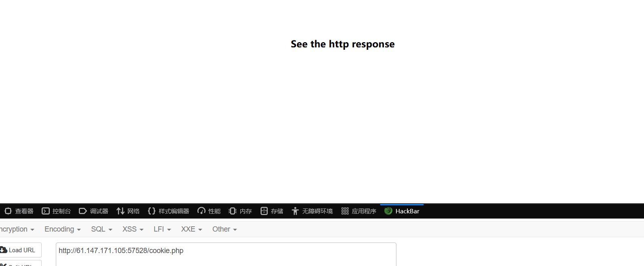Expand the Other dropdown menu
This screenshot has height=266, width=644.
click(225, 229)
